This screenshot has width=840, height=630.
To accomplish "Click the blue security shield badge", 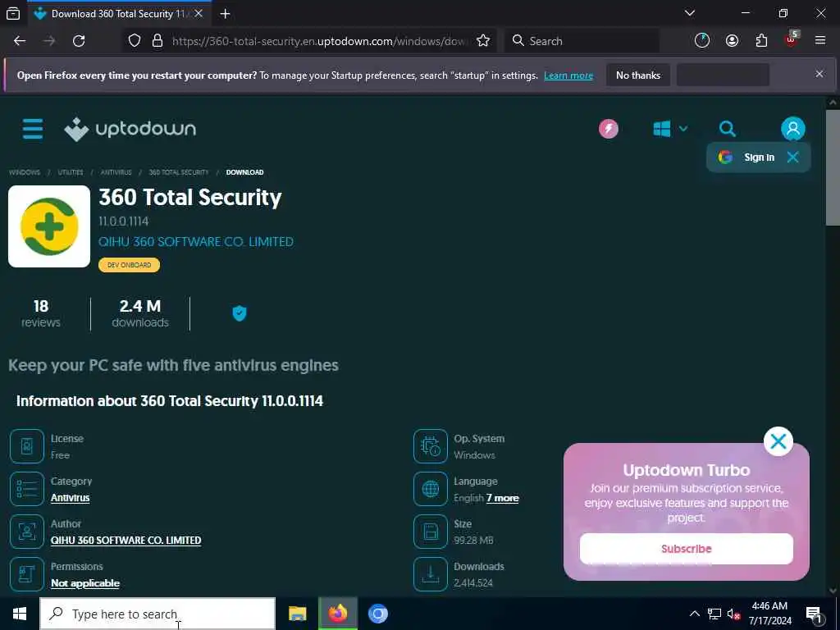I will (x=240, y=313).
